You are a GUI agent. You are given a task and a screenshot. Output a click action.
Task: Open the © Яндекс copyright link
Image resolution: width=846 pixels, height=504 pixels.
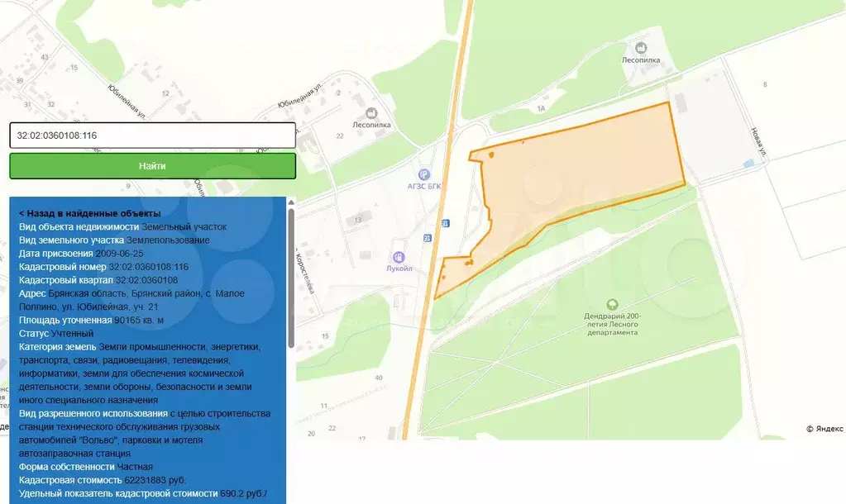[x=824, y=429]
